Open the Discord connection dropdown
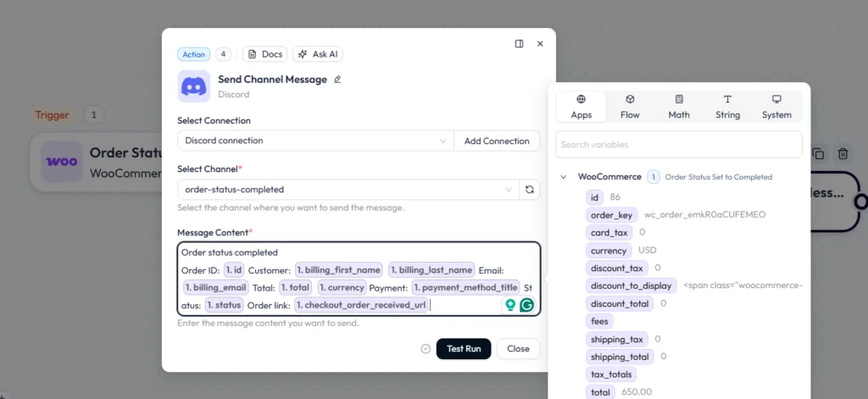The image size is (868, 399). (315, 141)
